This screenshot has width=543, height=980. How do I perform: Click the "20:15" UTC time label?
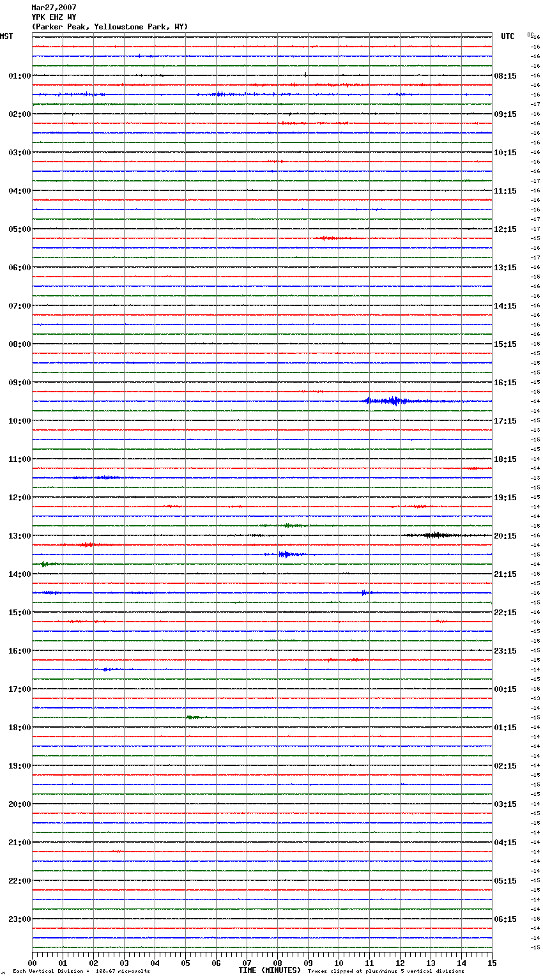pos(505,536)
